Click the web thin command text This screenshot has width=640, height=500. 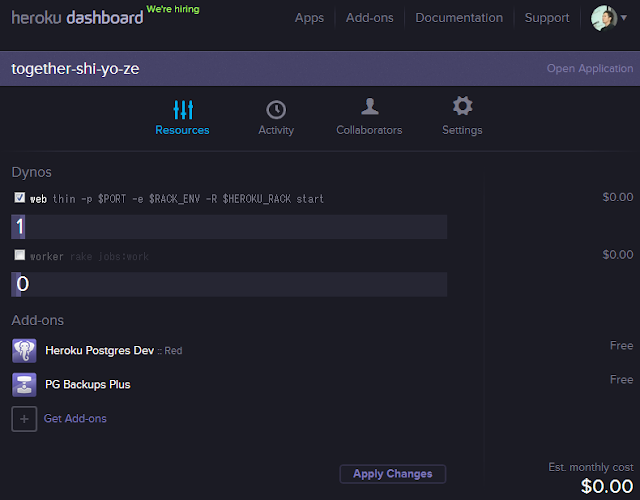177,199
